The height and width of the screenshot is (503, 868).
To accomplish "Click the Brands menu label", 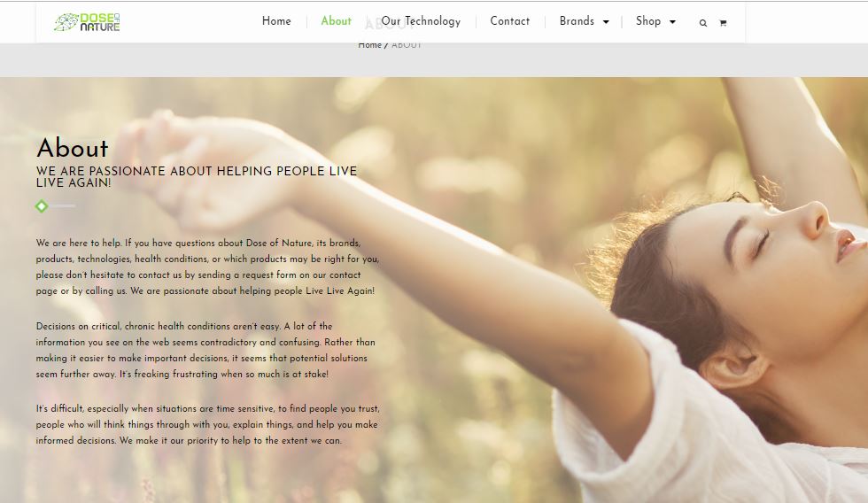I will pyautogui.click(x=577, y=21).
